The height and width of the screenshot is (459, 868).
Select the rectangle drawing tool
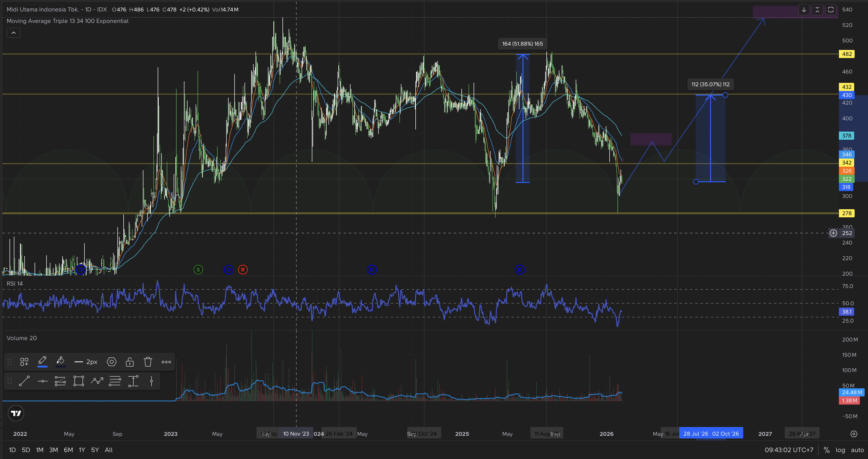pyautogui.click(x=78, y=381)
